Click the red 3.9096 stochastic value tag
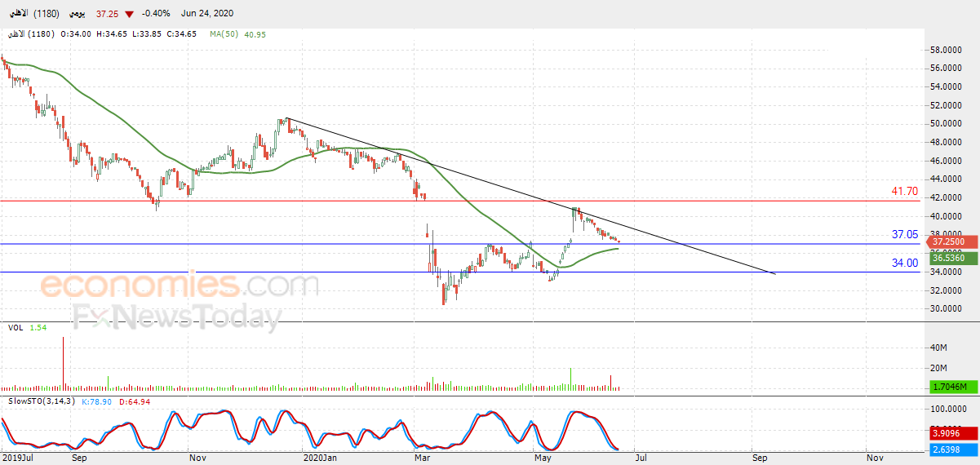The width and height of the screenshot is (980, 465). [x=950, y=434]
